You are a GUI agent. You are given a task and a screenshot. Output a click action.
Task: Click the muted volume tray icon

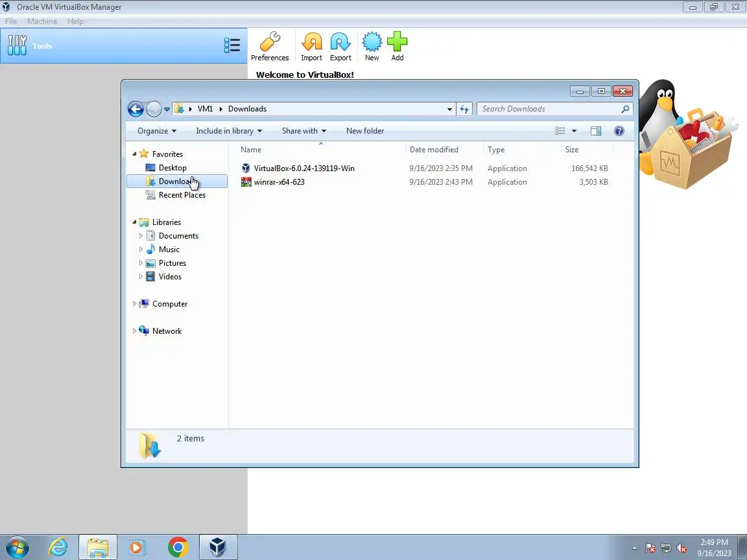pyautogui.click(x=682, y=548)
